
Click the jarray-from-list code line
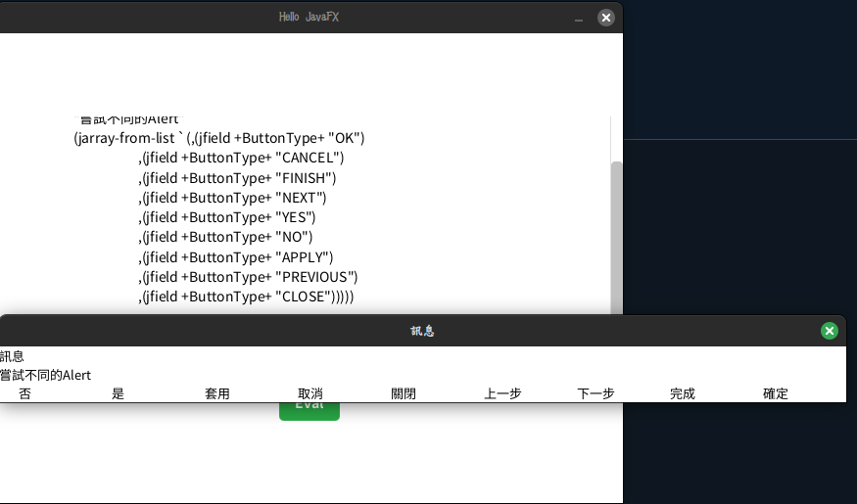coord(219,138)
